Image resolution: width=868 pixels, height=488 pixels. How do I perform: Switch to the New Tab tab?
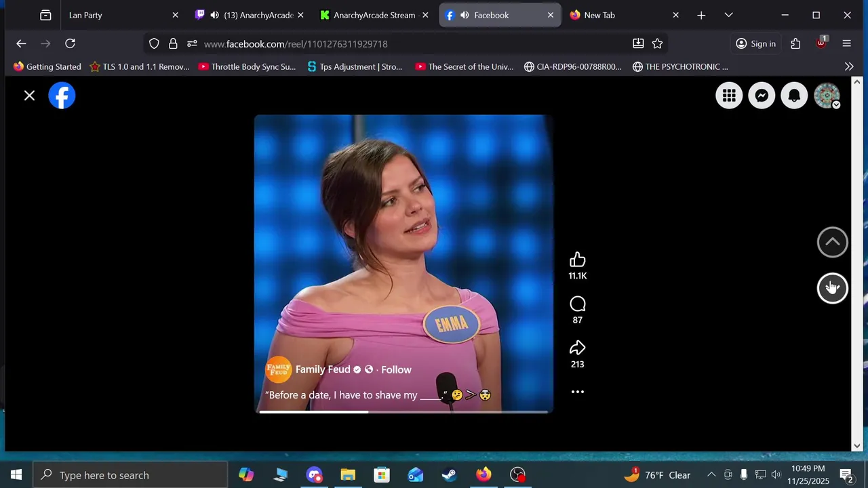pos(624,15)
